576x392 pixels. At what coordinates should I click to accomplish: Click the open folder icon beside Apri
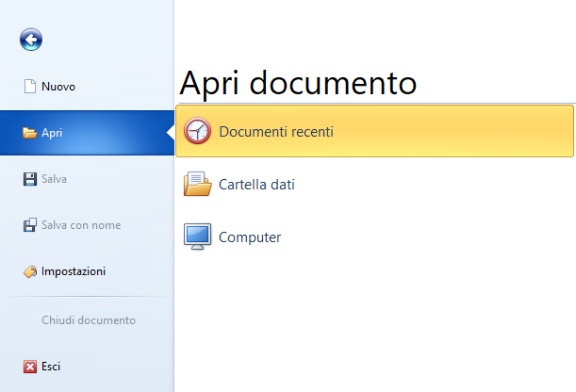point(30,133)
